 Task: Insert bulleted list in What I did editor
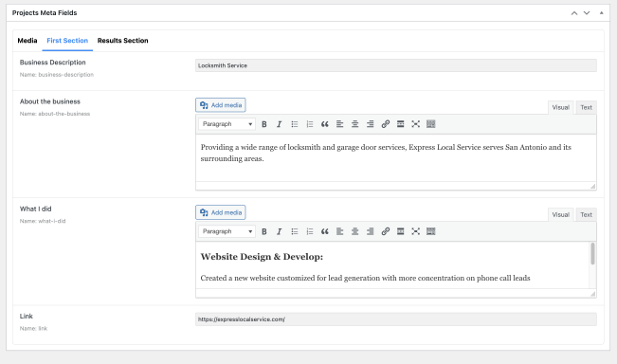pyautogui.click(x=295, y=231)
